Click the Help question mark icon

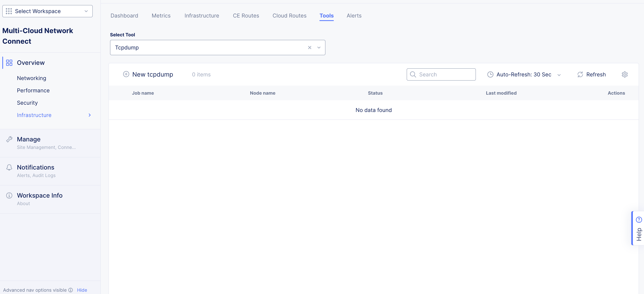(x=639, y=220)
